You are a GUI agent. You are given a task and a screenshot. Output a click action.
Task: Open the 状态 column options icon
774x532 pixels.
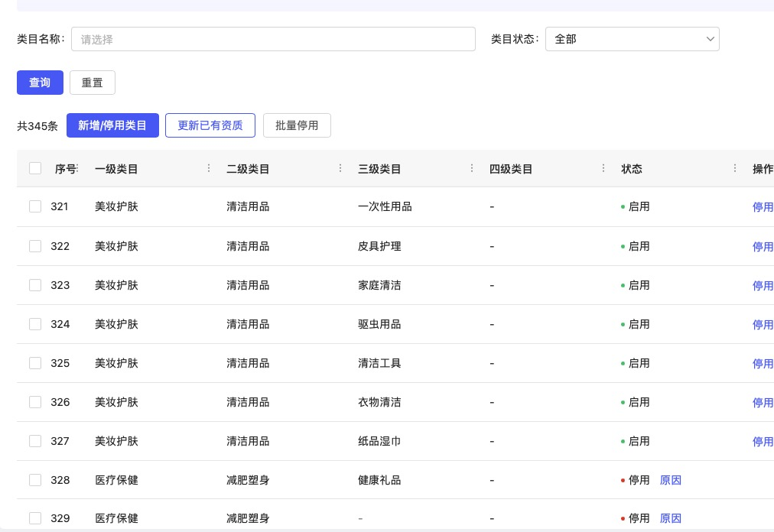pos(735,168)
